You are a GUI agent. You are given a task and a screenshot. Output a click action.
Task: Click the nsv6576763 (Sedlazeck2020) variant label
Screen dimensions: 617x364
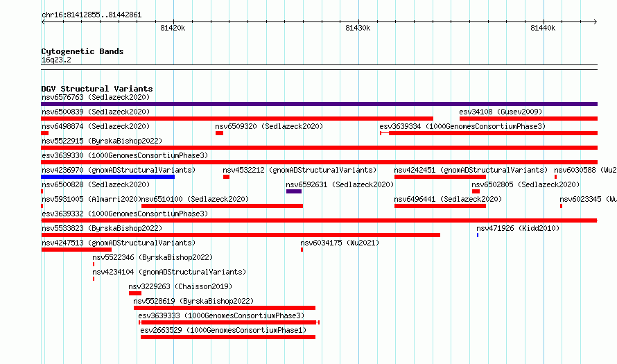coord(96,97)
